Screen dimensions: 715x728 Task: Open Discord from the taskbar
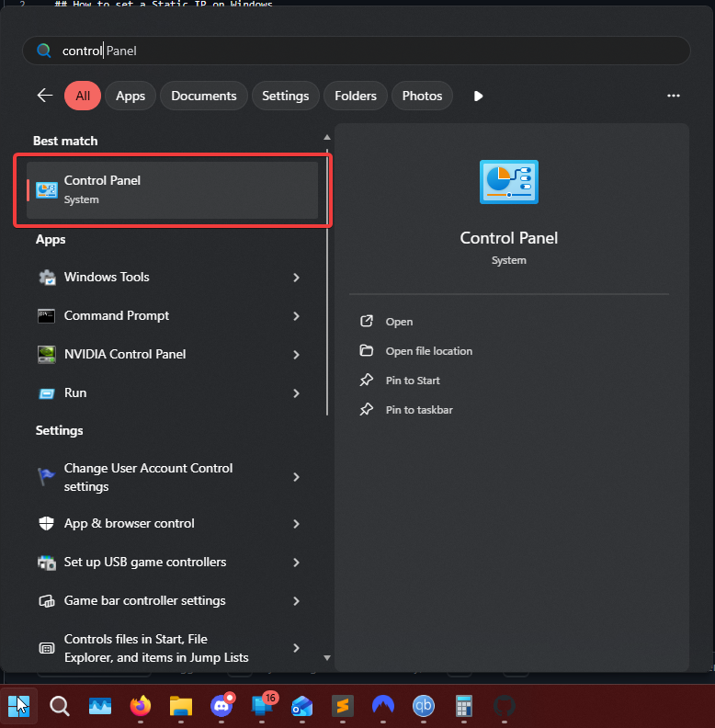pyautogui.click(x=221, y=706)
